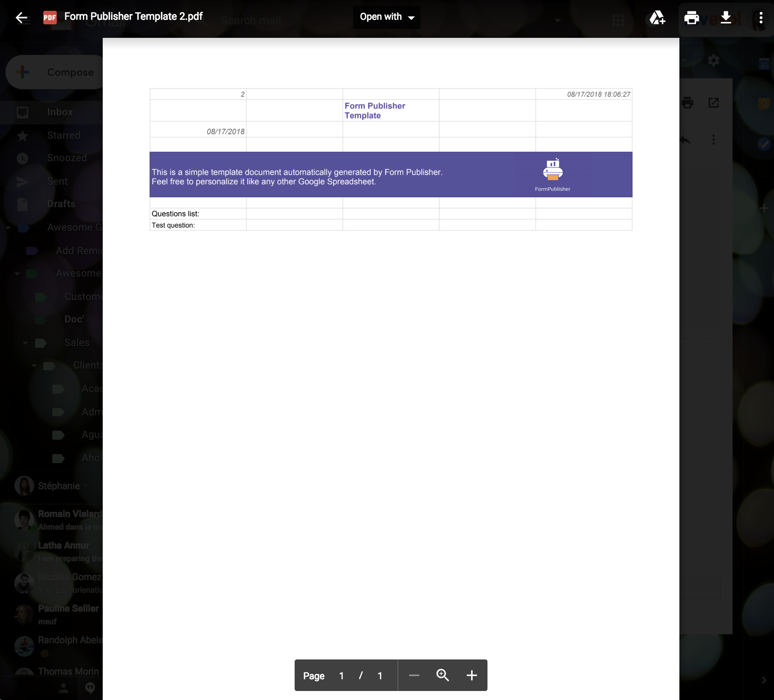Open the more actions three-dot menu
The image size is (774, 700).
(760, 18)
